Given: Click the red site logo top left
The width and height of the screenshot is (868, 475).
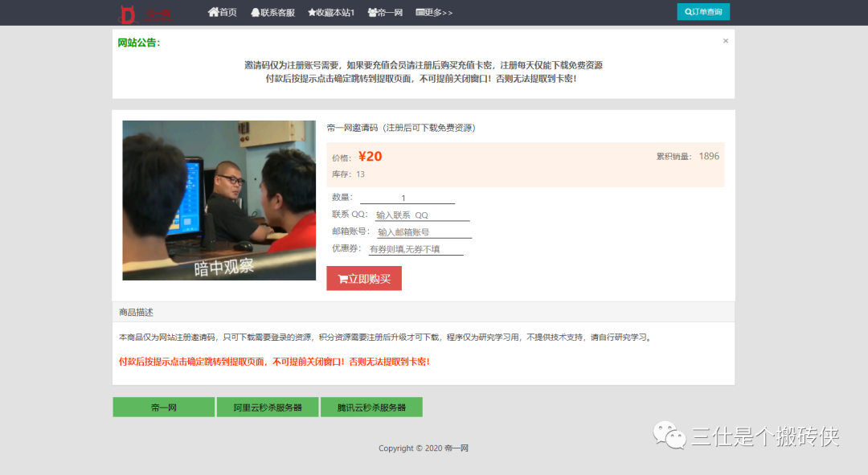Looking at the screenshot, I should (127, 13).
